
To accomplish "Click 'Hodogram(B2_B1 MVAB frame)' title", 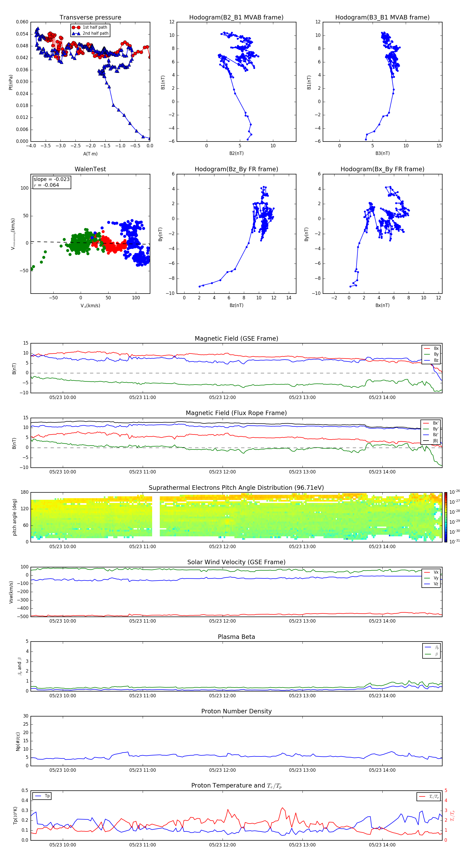I will point(236,18).
